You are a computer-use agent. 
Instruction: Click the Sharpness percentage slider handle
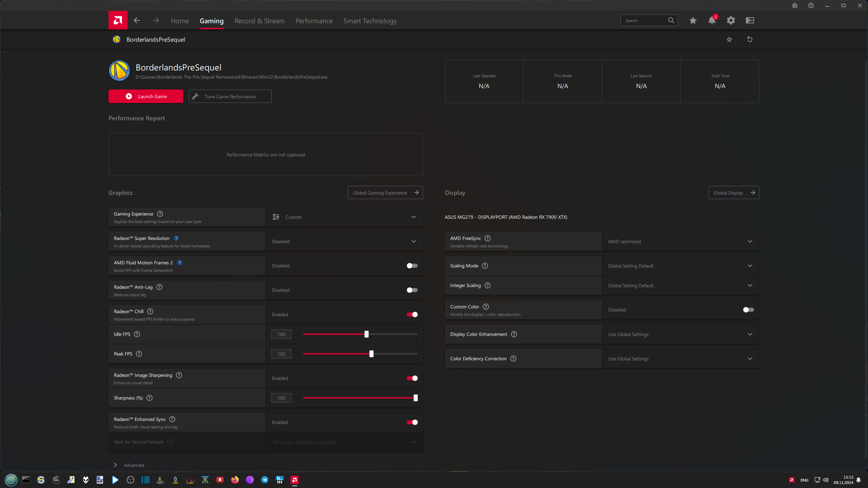coord(415,398)
